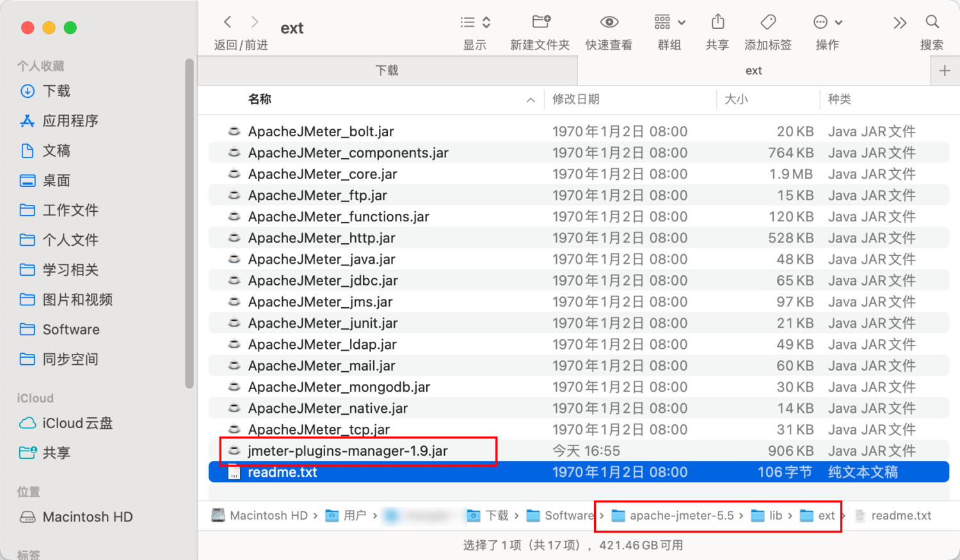Select the readme.txt file row

(579, 472)
